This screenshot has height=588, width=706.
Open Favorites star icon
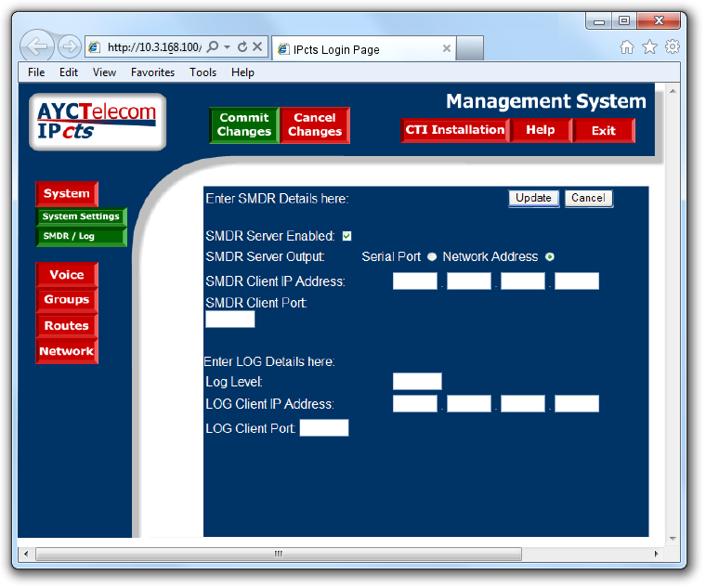(x=649, y=46)
